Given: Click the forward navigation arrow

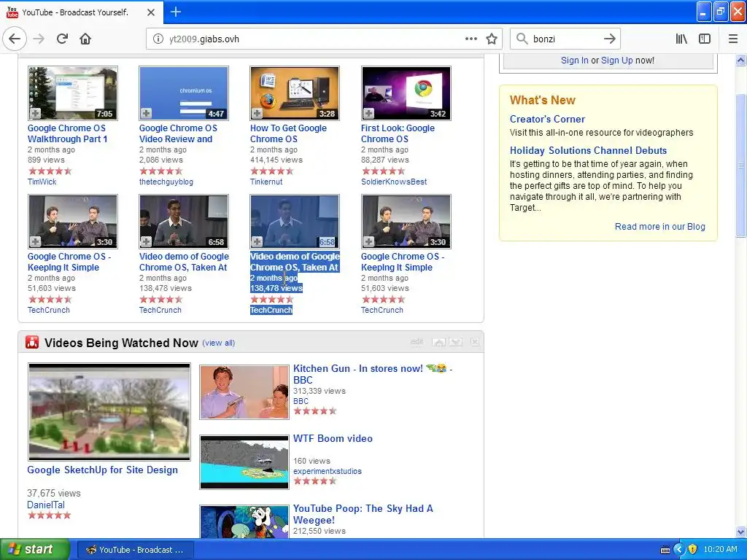Looking at the screenshot, I should pos(39,39).
